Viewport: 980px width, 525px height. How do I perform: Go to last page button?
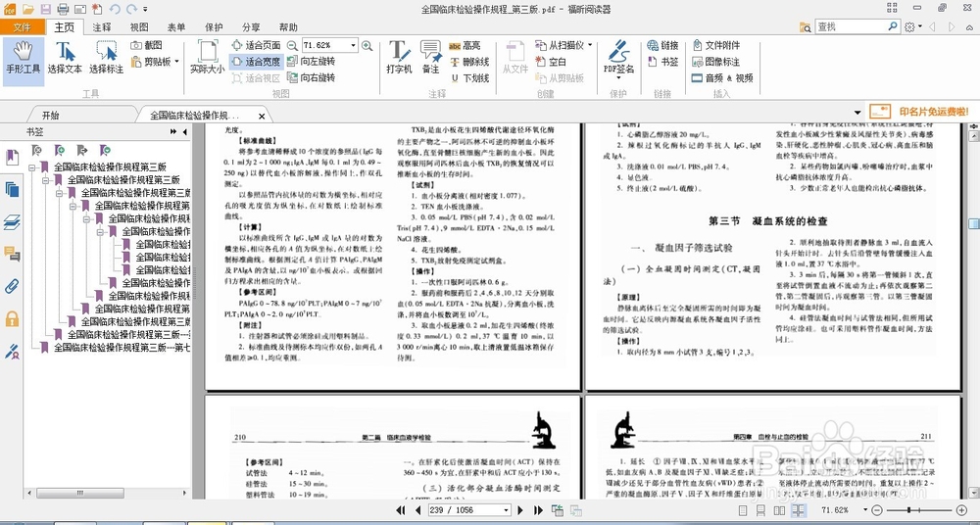click(537, 510)
